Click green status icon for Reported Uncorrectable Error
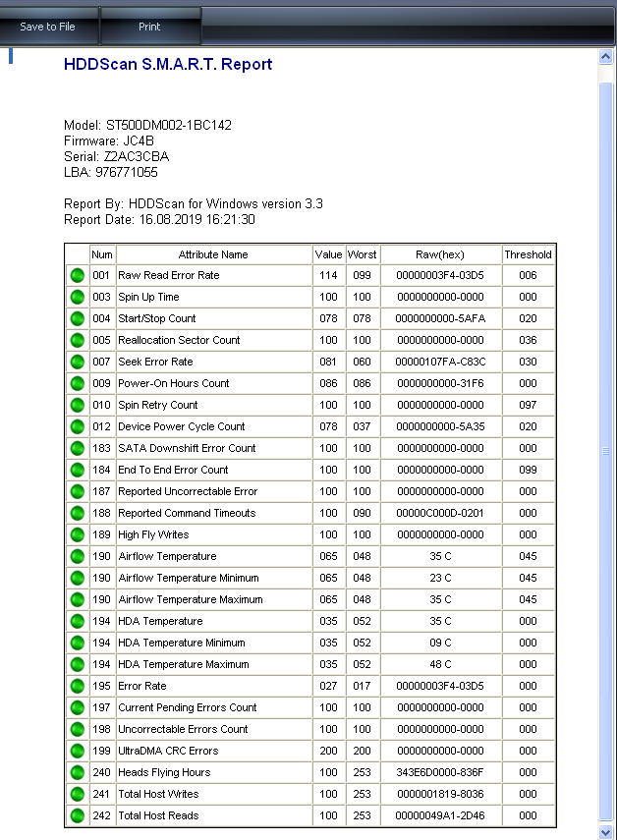Image resolution: width=617 pixels, height=840 pixels. click(x=77, y=491)
